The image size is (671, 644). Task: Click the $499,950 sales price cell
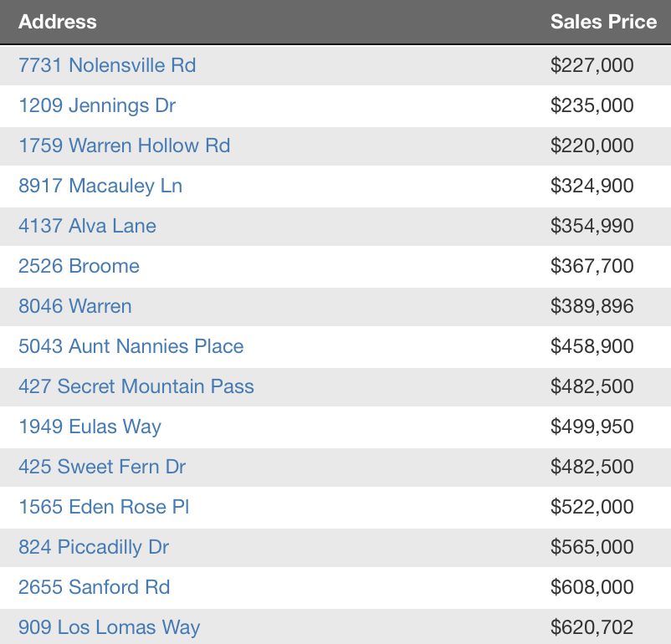592,427
